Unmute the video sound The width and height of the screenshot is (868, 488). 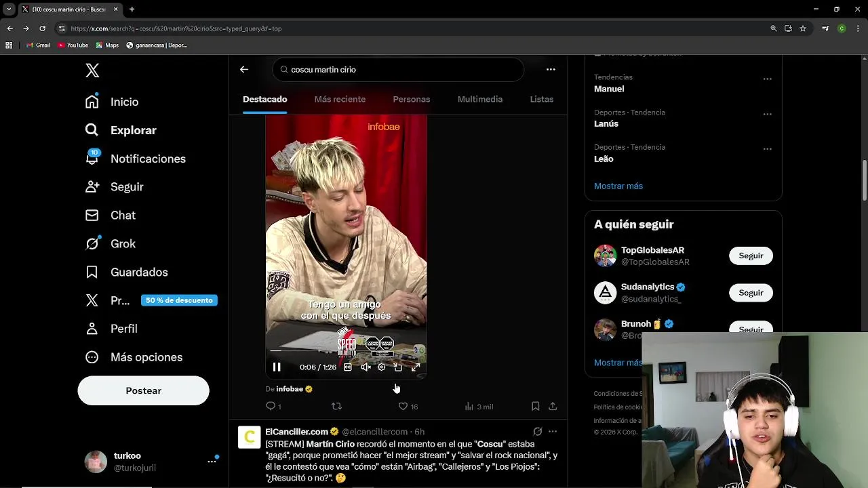click(x=366, y=367)
